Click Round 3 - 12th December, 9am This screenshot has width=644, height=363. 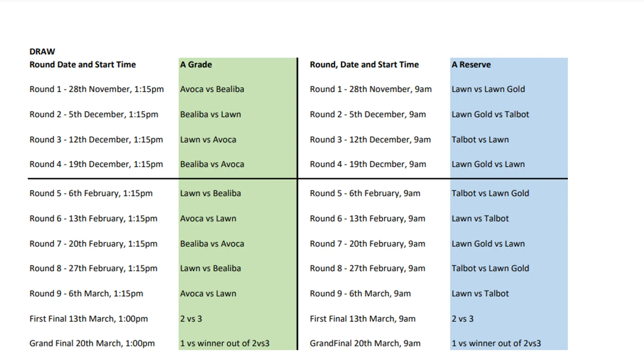pos(370,140)
